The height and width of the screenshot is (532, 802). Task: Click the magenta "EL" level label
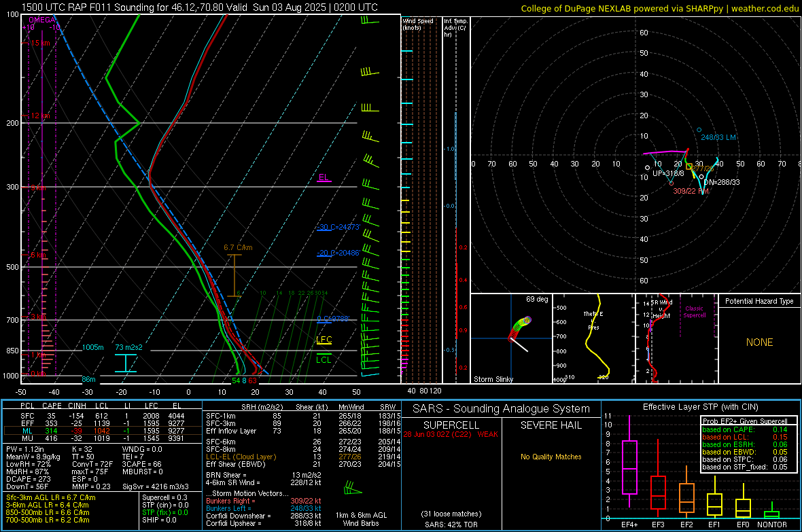(x=324, y=177)
